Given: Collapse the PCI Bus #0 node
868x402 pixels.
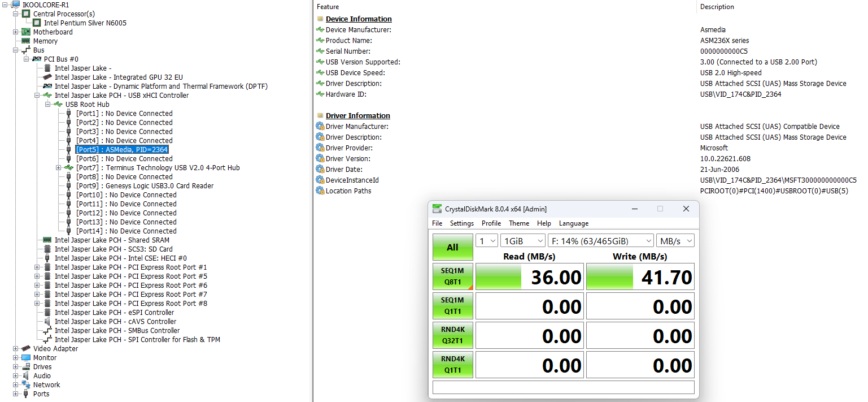Looking at the screenshot, I should point(27,59).
